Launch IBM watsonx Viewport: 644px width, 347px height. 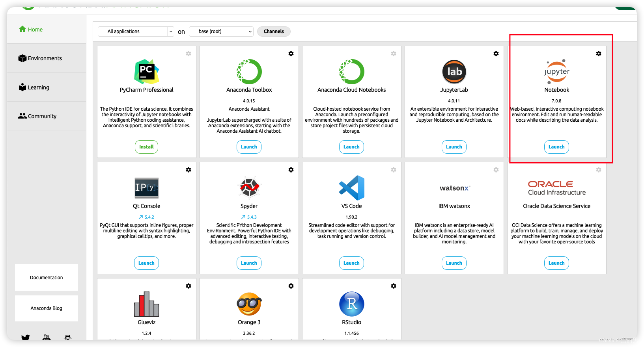454,263
